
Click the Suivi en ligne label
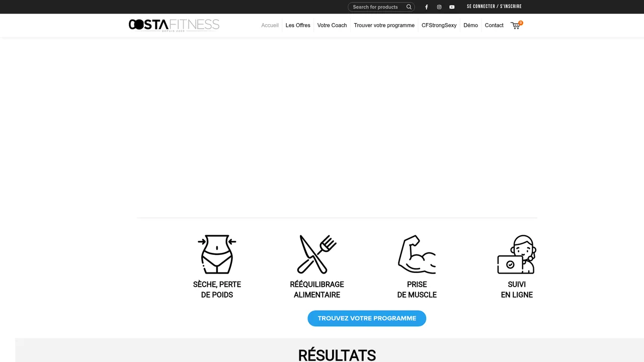click(x=517, y=290)
